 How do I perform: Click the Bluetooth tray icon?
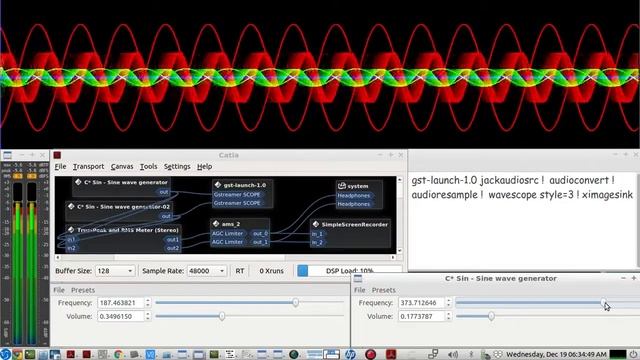pos(471,354)
